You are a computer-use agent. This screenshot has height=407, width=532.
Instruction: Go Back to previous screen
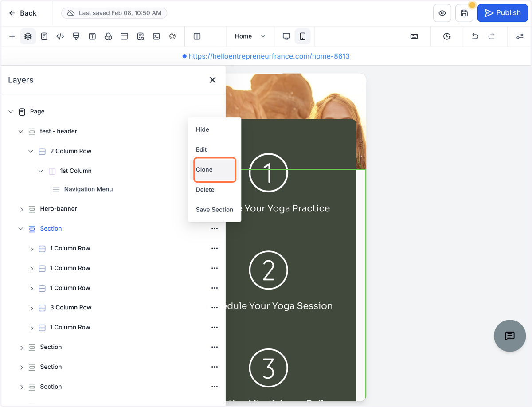23,13
